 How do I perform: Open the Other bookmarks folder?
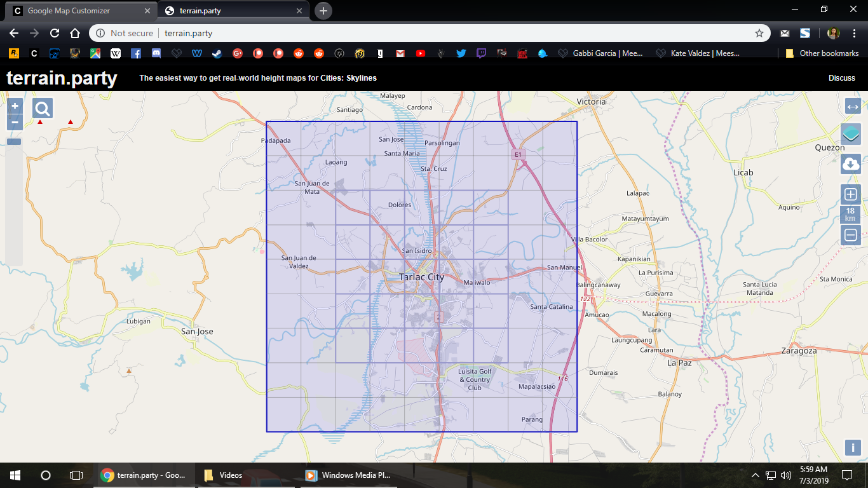tap(822, 53)
